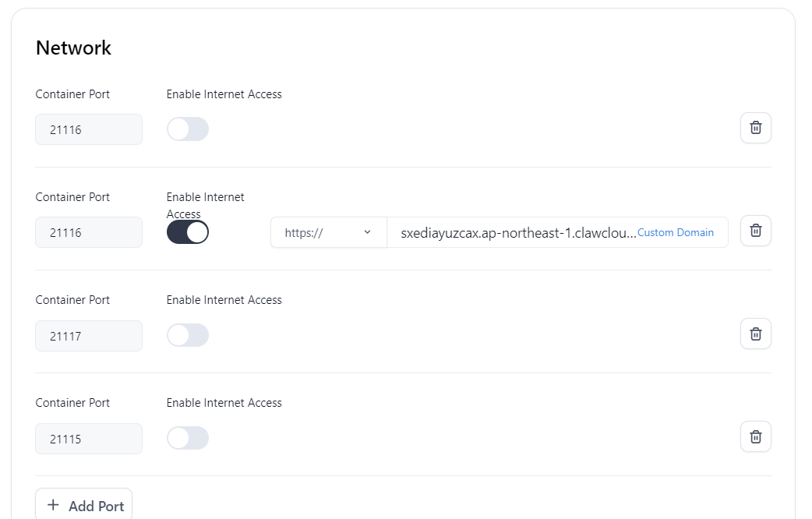The width and height of the screenshot is (812, 519).
Task: Enable internet access for port 21115
Action: 188,438
